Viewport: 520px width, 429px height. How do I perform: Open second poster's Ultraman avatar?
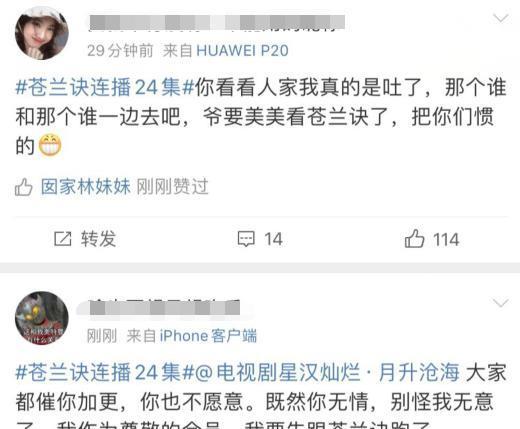[x=42, y=318]
